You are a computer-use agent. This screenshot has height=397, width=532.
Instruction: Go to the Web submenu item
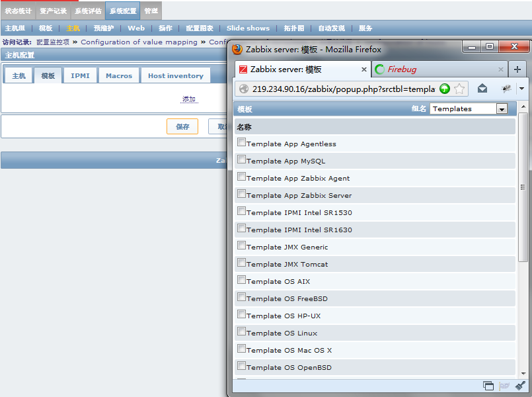point(136,28)
